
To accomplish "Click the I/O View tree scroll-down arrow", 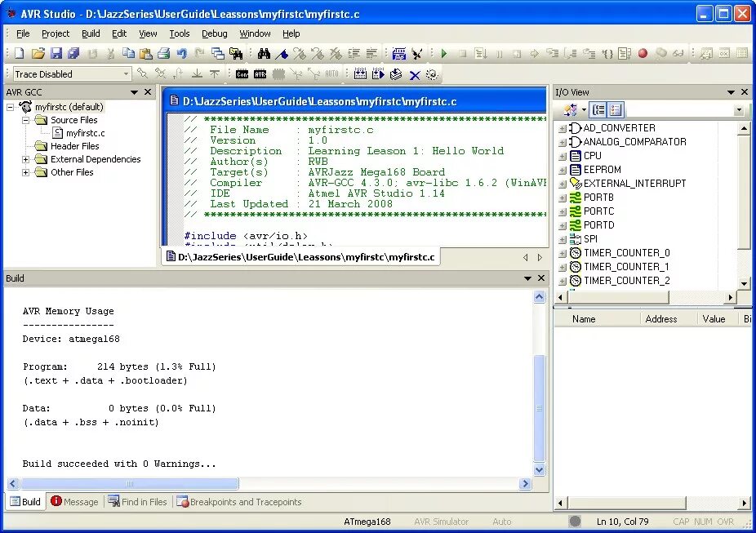I will (744, 284).
